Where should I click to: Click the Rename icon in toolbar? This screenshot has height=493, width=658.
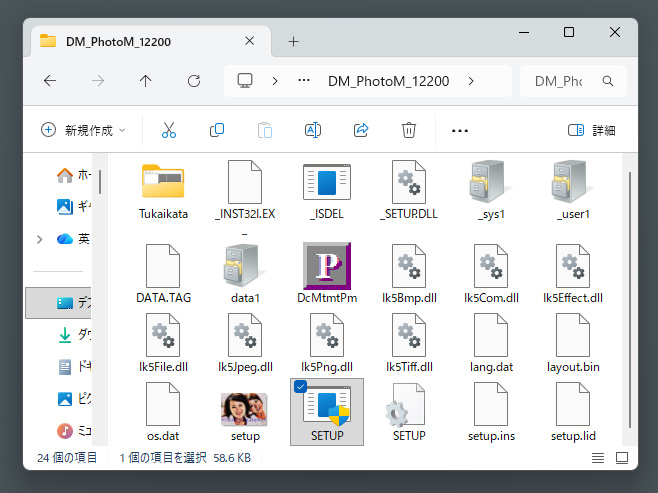pyautogui.click(x=312, y=130)
